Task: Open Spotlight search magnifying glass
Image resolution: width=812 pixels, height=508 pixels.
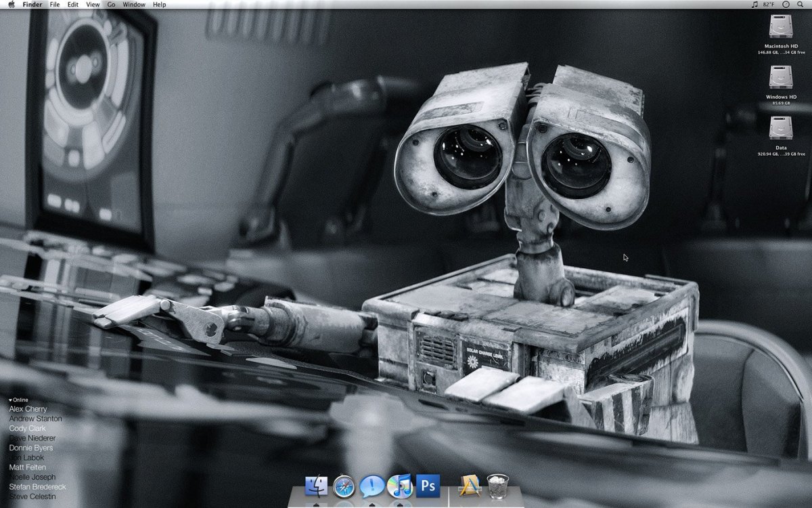Action: tap(800, 4)
